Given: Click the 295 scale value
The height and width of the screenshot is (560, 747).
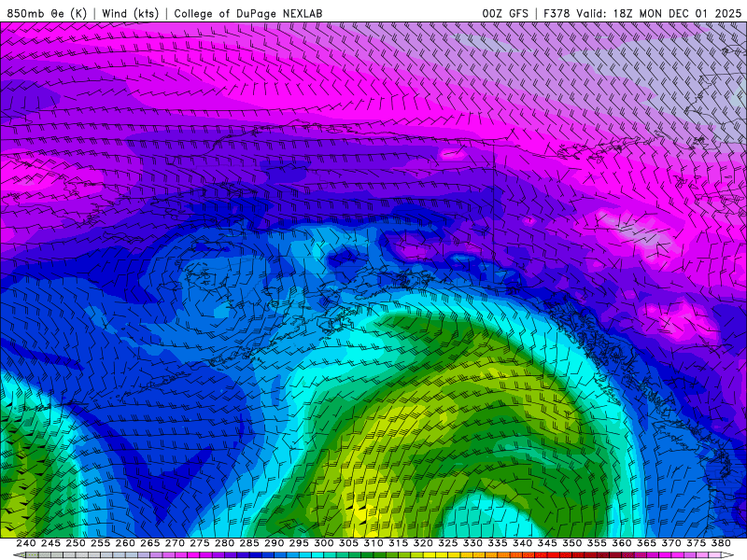Looking at the screenshot, I should pyautogui.click(x=299, y=543).
